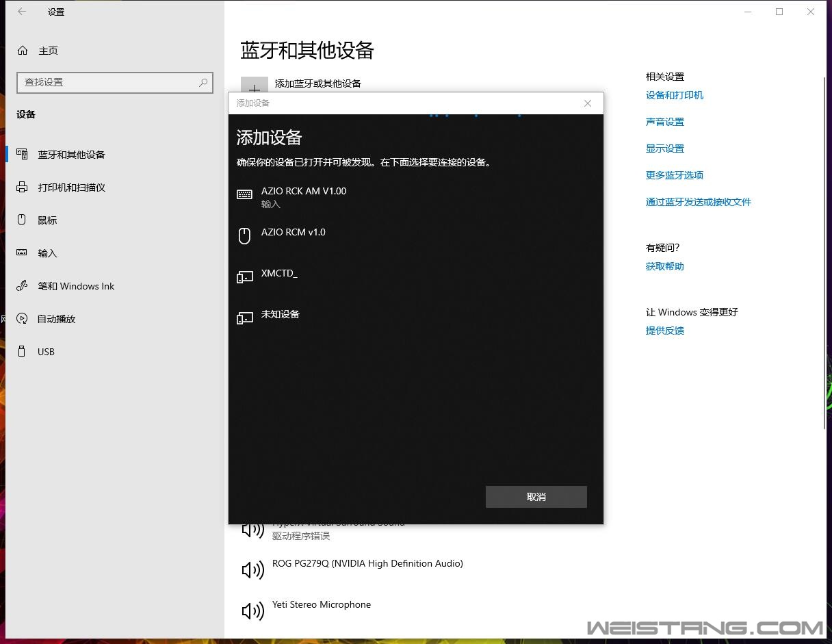Click the back arrow in the Settings window
Image resolution: width=832 pixels, height=644 pixels.
(22, 12)
